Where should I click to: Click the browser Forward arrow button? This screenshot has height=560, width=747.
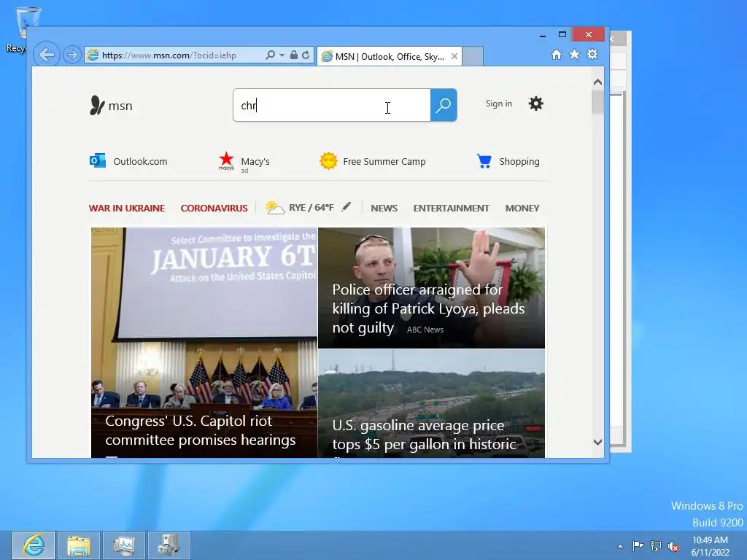tap(72, 55)
